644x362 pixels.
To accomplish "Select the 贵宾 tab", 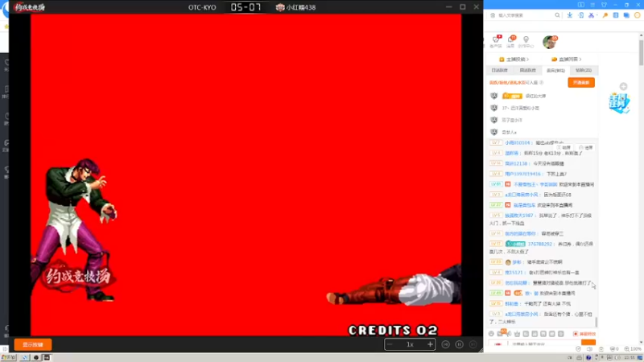I will (x=555, y=71).
